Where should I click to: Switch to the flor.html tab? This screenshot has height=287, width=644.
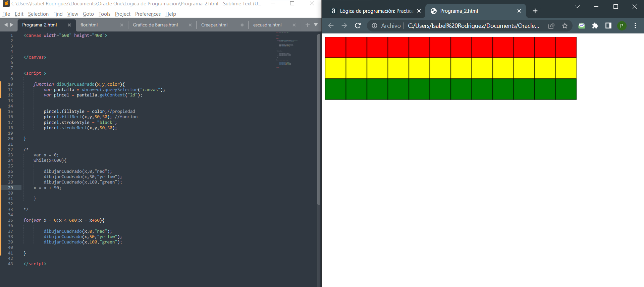click(x=89, y=25)
